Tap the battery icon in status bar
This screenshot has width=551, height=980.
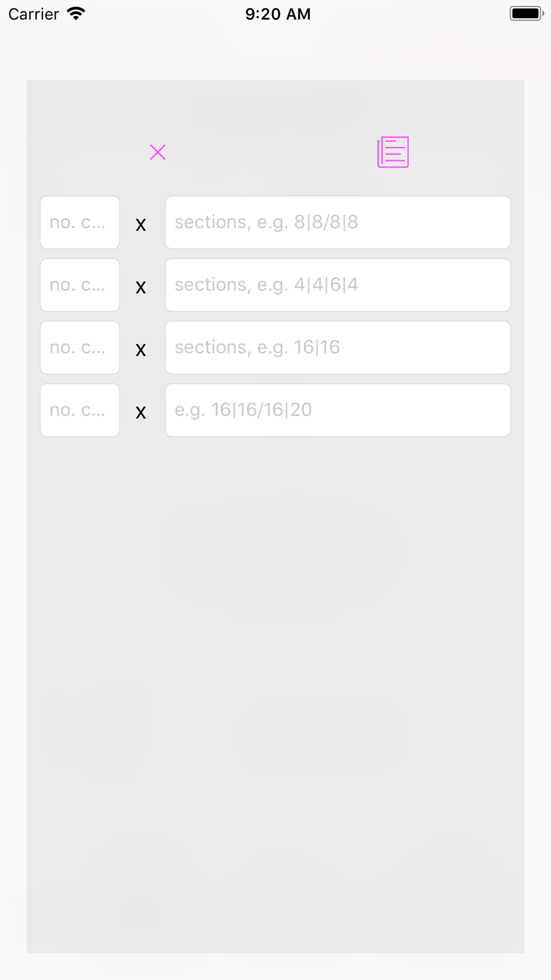coord(526,14)
